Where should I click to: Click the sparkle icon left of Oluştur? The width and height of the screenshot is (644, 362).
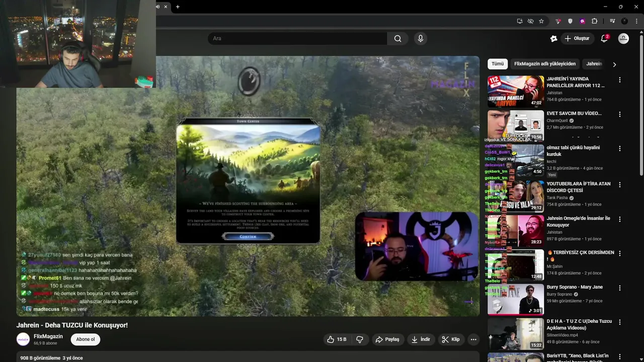[553, 38]
